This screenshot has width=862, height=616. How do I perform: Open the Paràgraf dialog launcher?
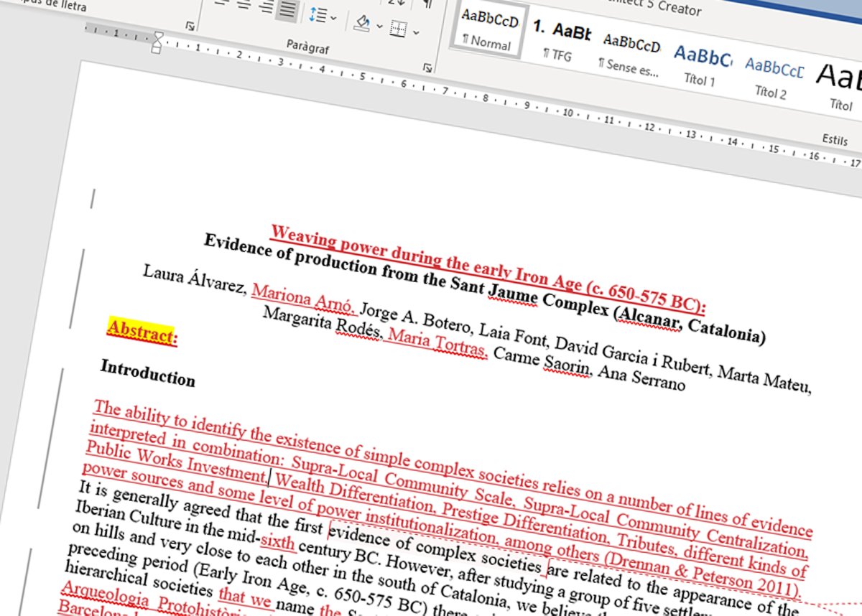coord(427,68)
